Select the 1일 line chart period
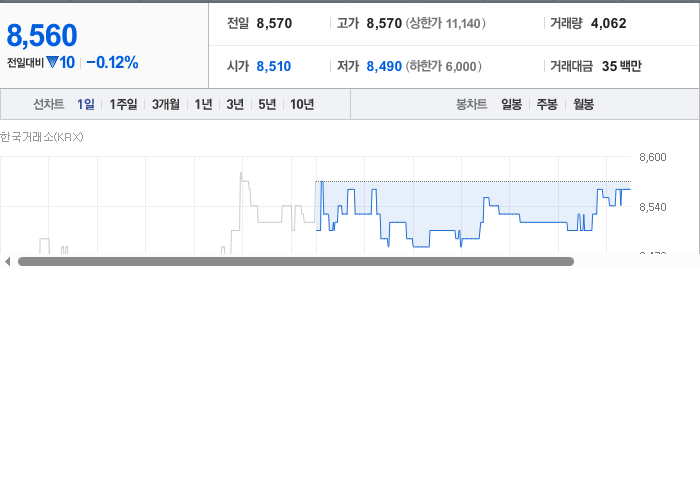 (x=86, y=104)
